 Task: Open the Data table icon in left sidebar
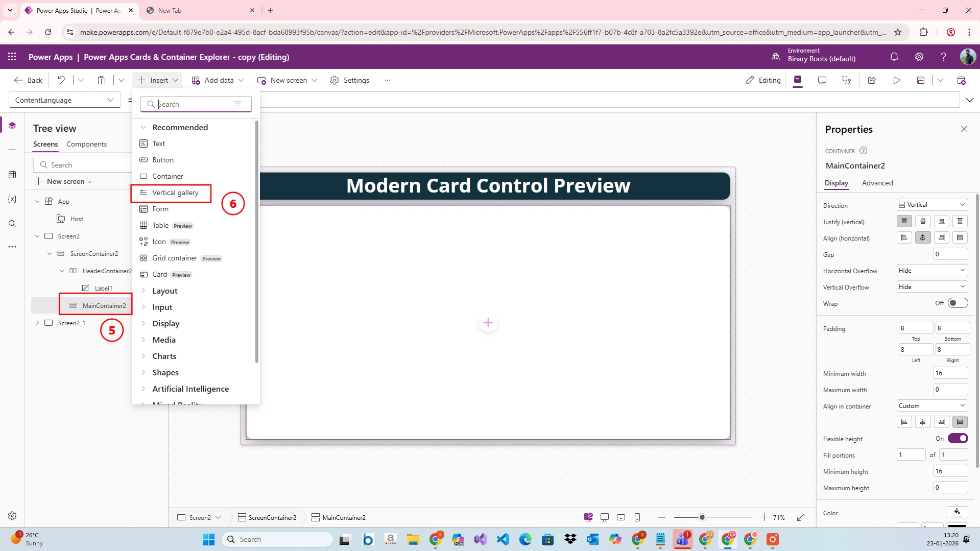click(12, 175)
